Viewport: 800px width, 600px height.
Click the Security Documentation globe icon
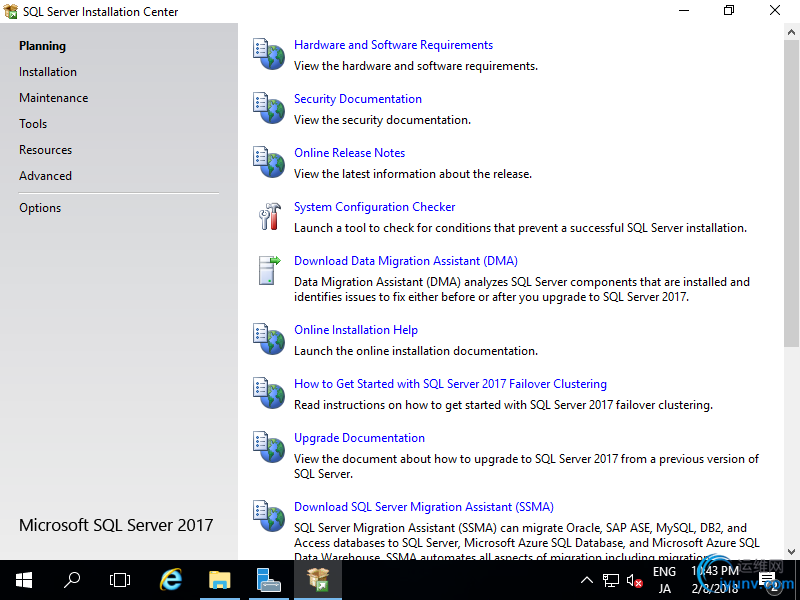click(269, 108)
